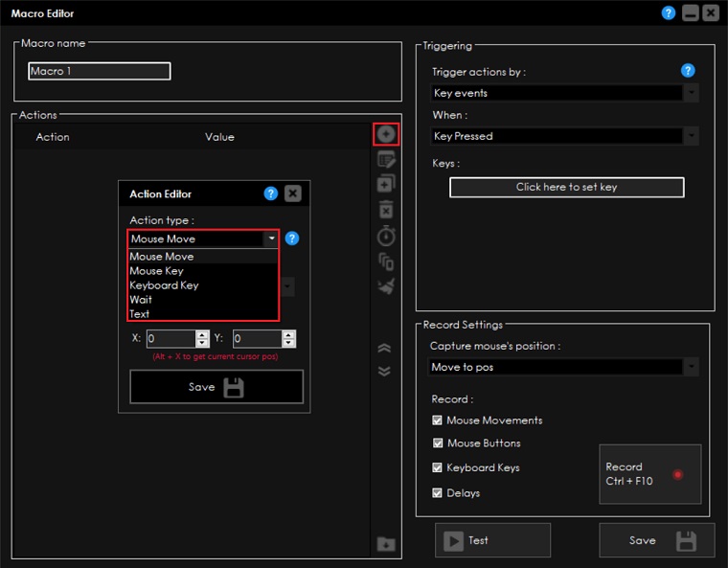Screen dimensions: 728x568
Task: Move action down with double chevron
Action: (384, 371)
